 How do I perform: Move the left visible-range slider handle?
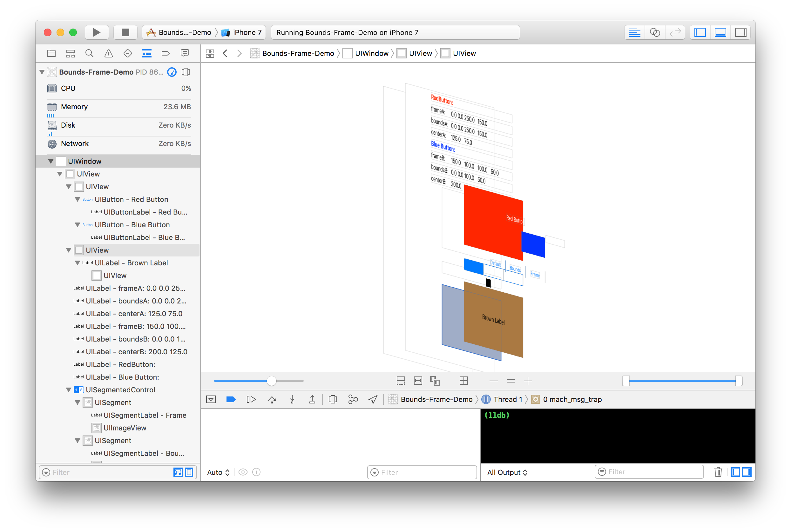point(626,381)
